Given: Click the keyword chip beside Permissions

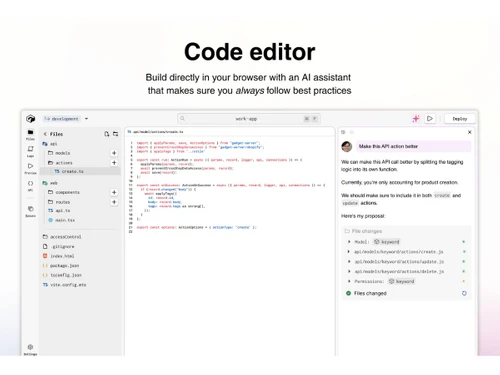Looking at the screenshot, I should [x=402, y=281].
